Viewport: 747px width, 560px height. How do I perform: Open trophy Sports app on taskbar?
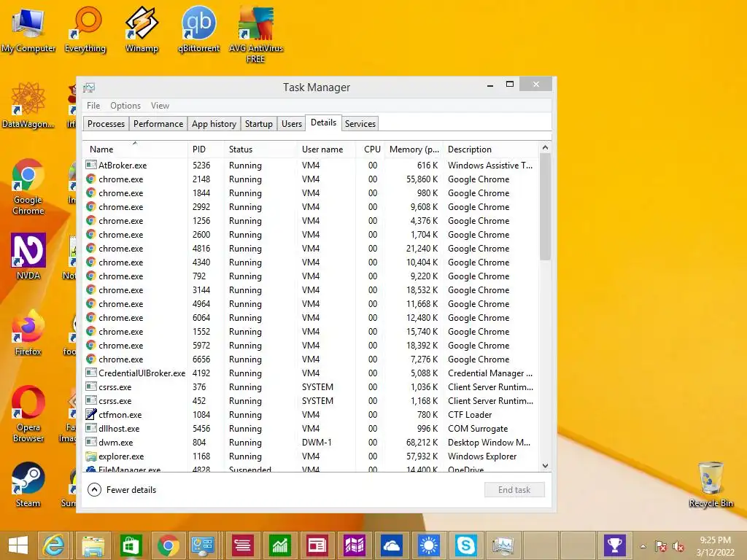614,545
